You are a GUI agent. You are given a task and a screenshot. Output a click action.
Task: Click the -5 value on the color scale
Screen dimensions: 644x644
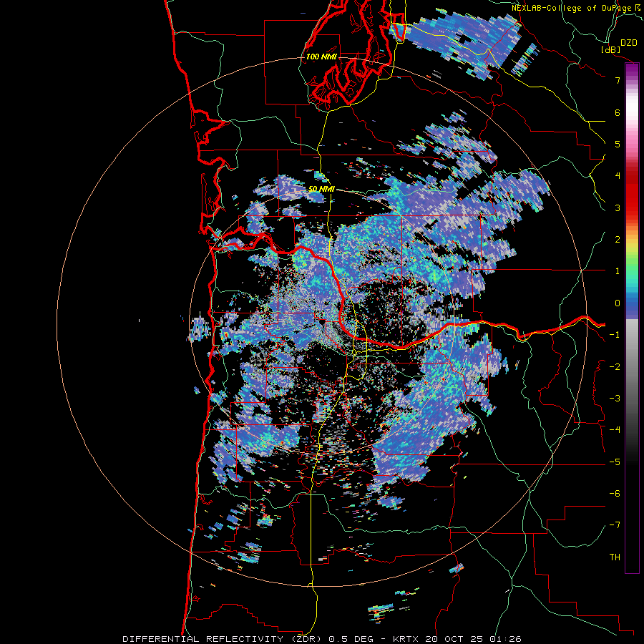point(615,462)
